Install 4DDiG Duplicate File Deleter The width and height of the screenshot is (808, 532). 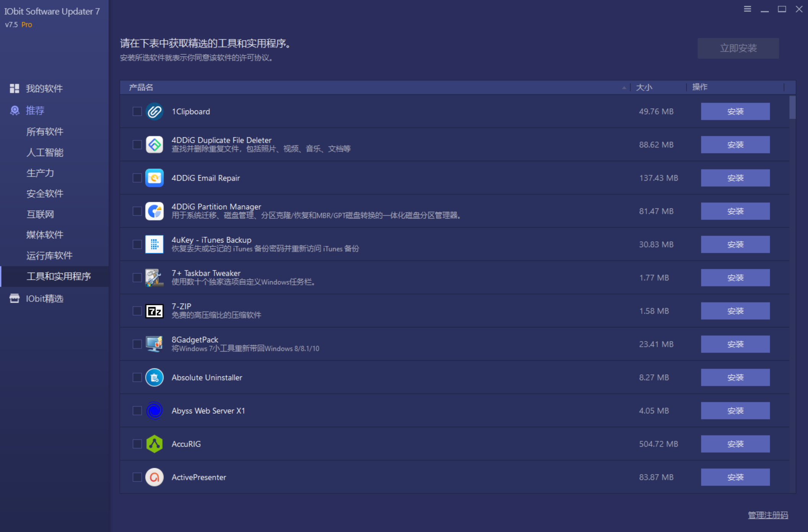pyautogui.click(x=735, y=145)
